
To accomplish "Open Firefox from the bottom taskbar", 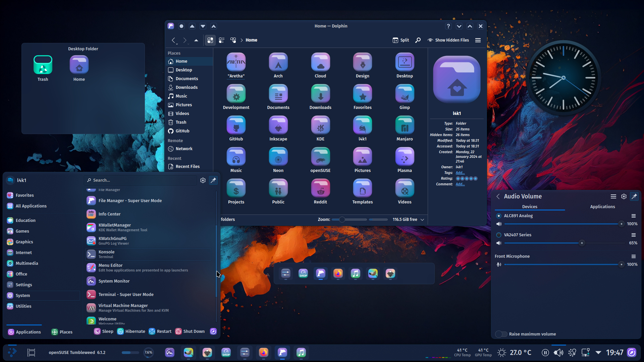I will tap(263, 353).
